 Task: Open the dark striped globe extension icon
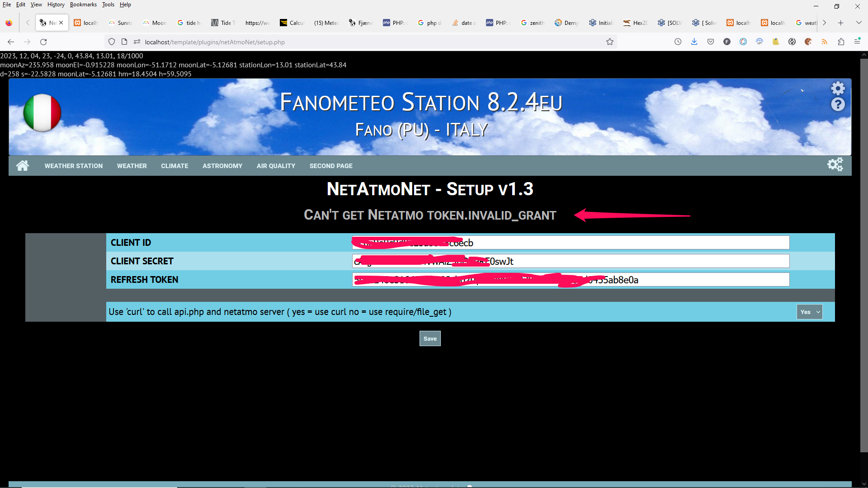(792, 42)
